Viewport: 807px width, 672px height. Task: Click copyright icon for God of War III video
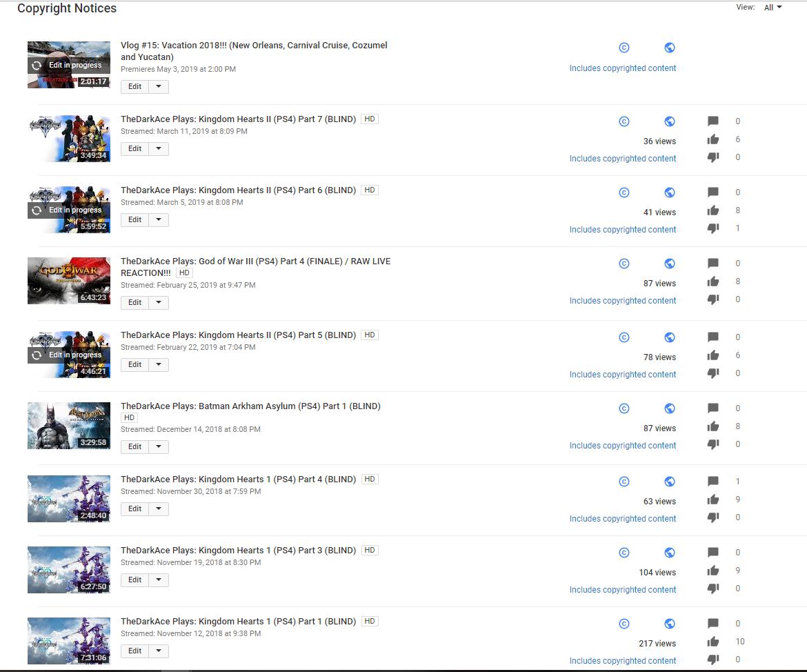(624, 264)
